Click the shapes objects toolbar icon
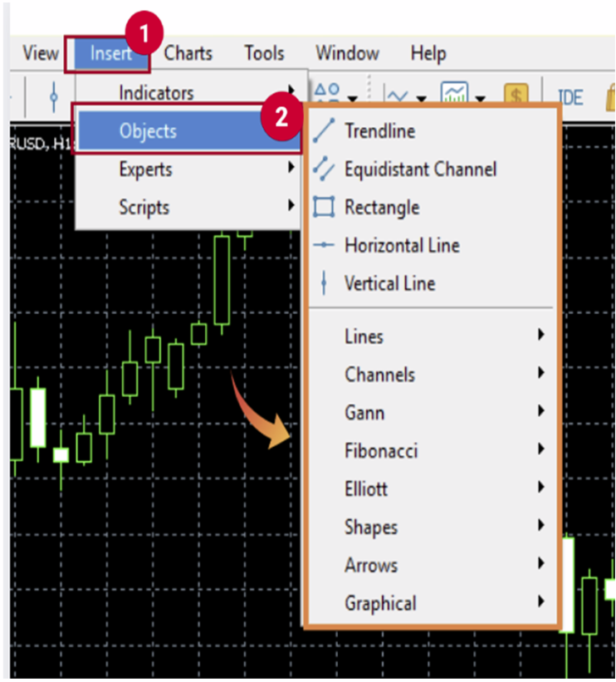616x682 pixels. 329,91
